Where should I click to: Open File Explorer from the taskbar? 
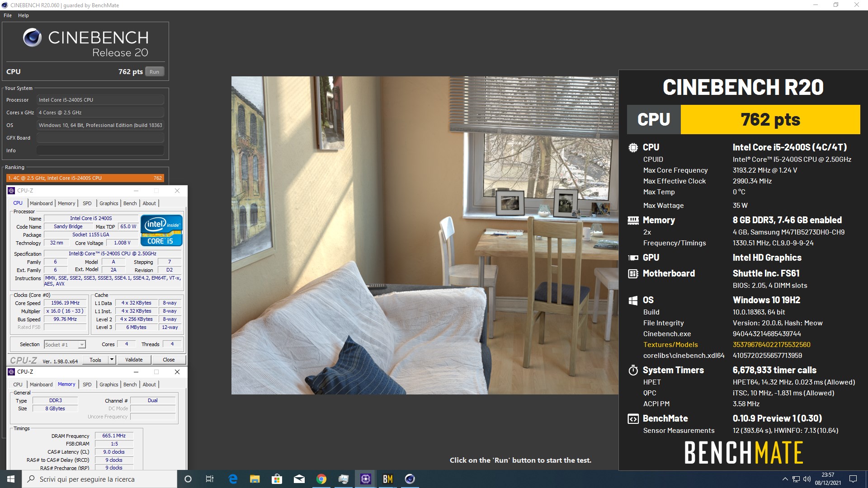point(255,479)
